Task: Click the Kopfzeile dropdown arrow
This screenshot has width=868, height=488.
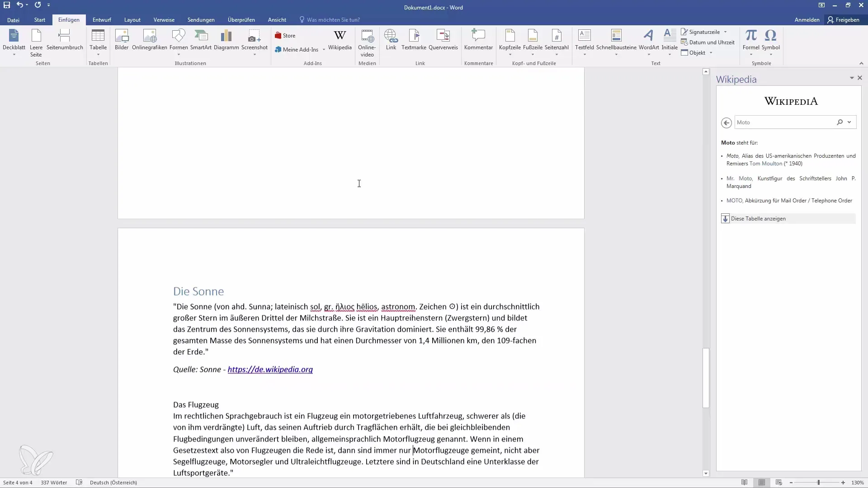Action: point(509,54)
